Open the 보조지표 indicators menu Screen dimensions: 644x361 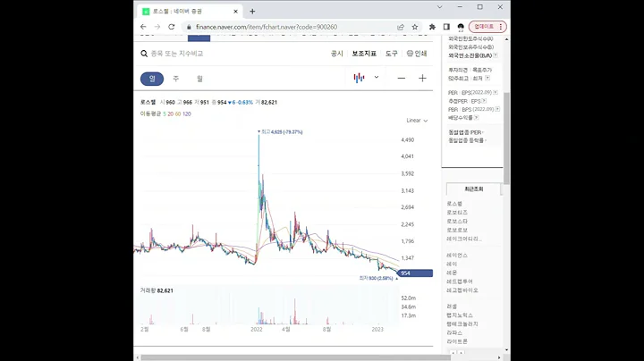(x=364, y=54)
